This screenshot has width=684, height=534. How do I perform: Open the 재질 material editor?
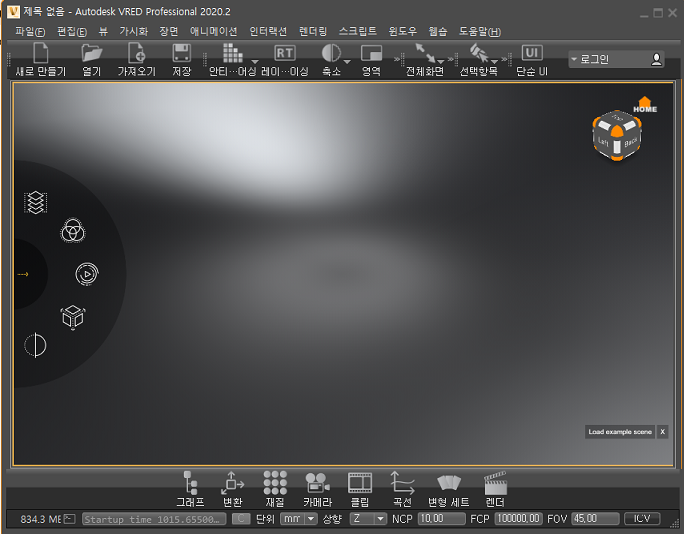tap(275, 489)
